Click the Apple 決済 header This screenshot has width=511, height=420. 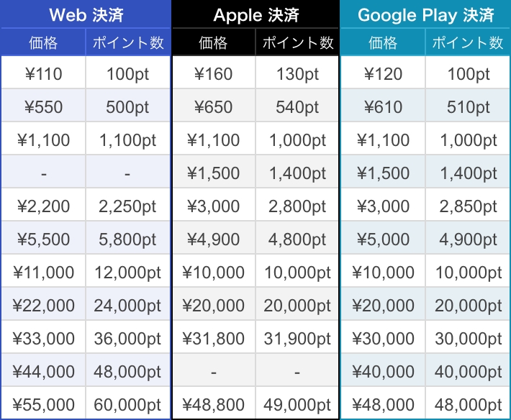256,14
